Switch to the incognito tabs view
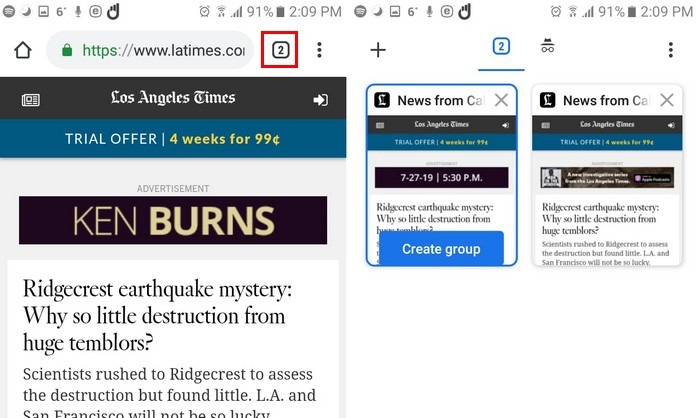This screenshot has height=418, width=700. click(x=547, y=47)
